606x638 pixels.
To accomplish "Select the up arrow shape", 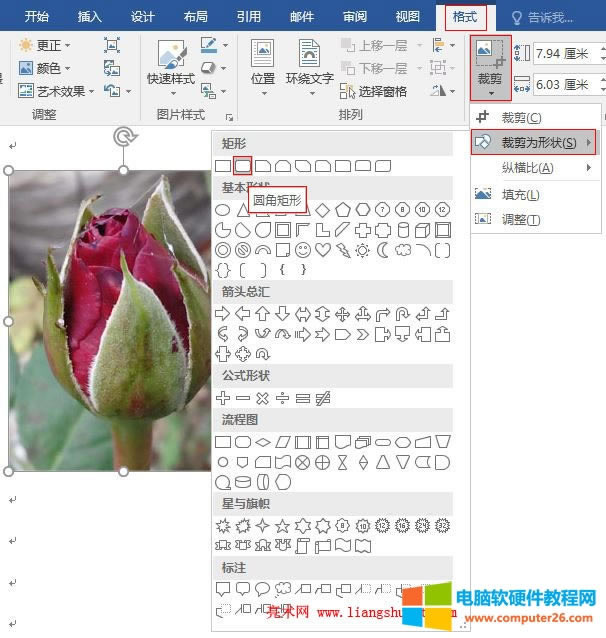I will tap(263, 314).
